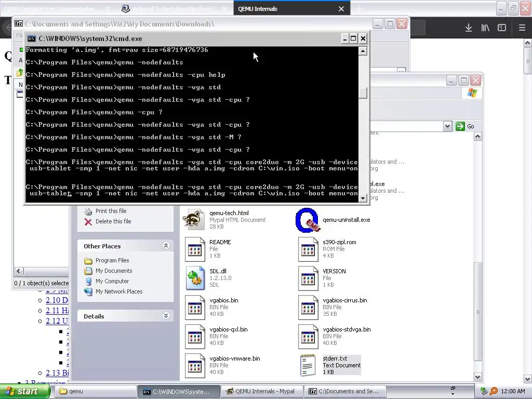Click the 7-Zip horizontal scroll left arrow
Image resolution: width=532 pixels, height=399 pixels.
pos(19,271)
